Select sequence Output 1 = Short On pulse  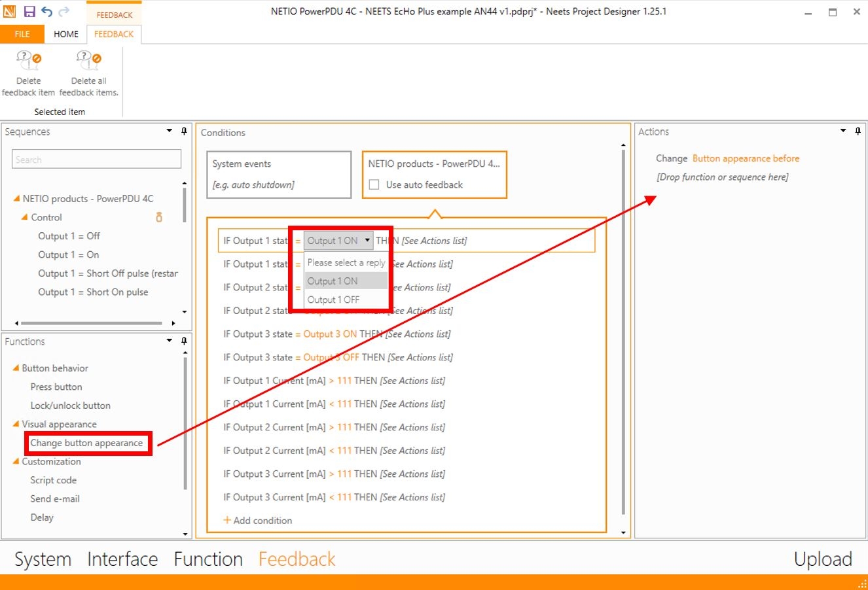(93, 292)
